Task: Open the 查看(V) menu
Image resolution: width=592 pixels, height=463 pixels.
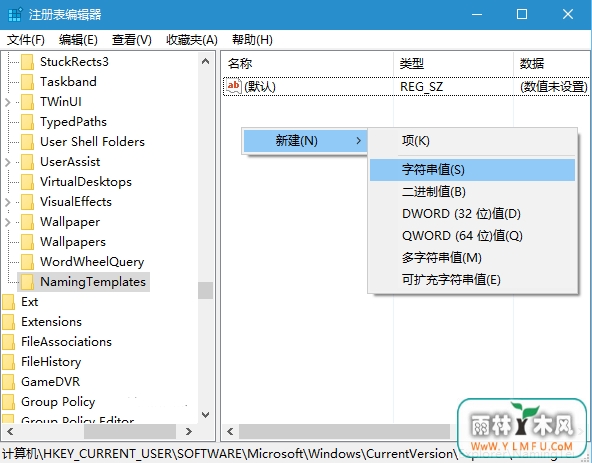Action: tap(131, 40)
